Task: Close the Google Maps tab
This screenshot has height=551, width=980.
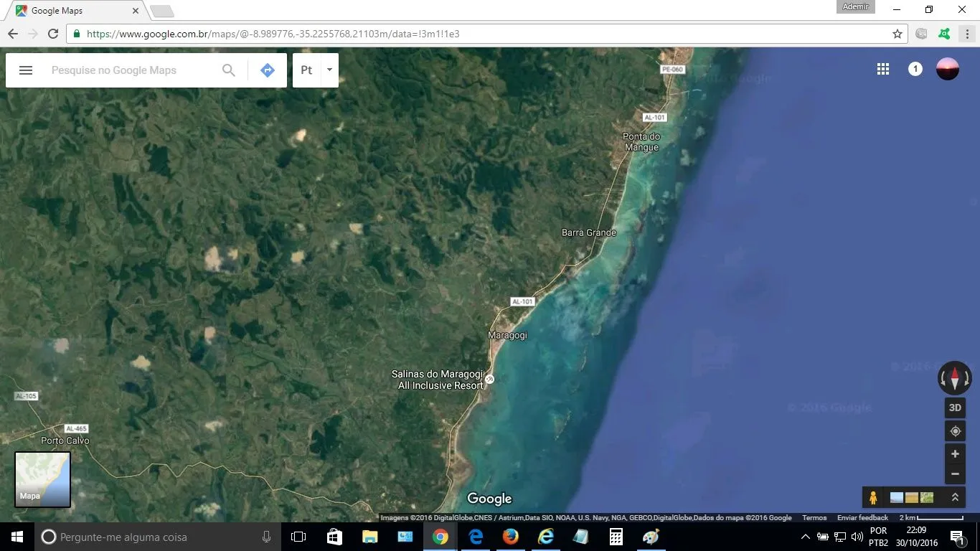Action: (x=136, y=11)
